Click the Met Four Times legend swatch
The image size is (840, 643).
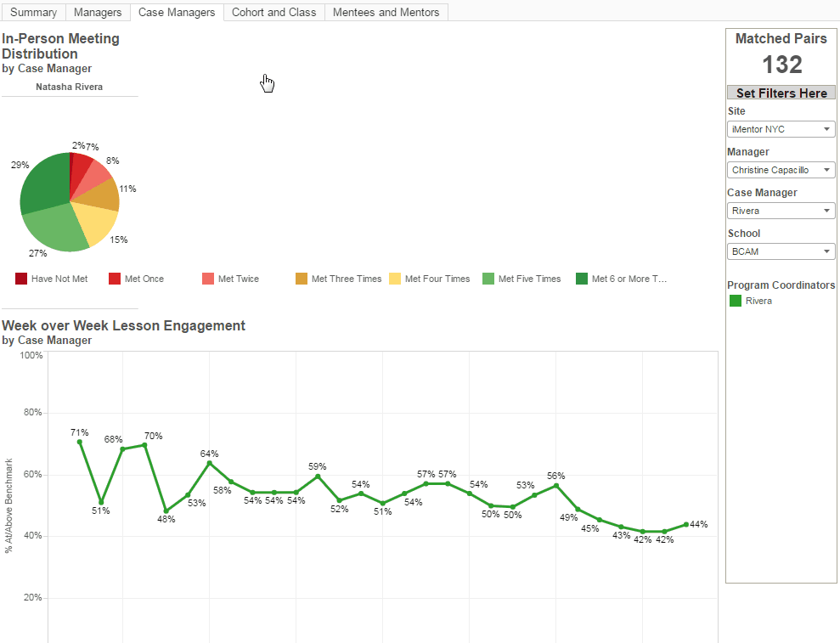[395, 279]
